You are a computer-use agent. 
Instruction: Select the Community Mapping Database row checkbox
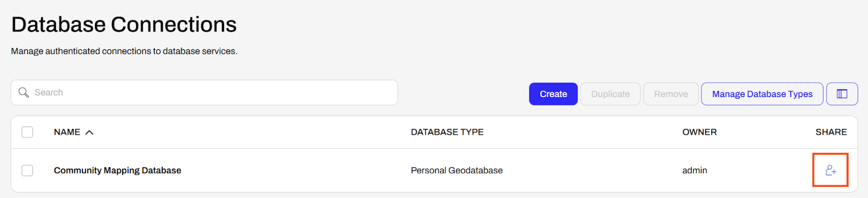click(x=27, y=170)
